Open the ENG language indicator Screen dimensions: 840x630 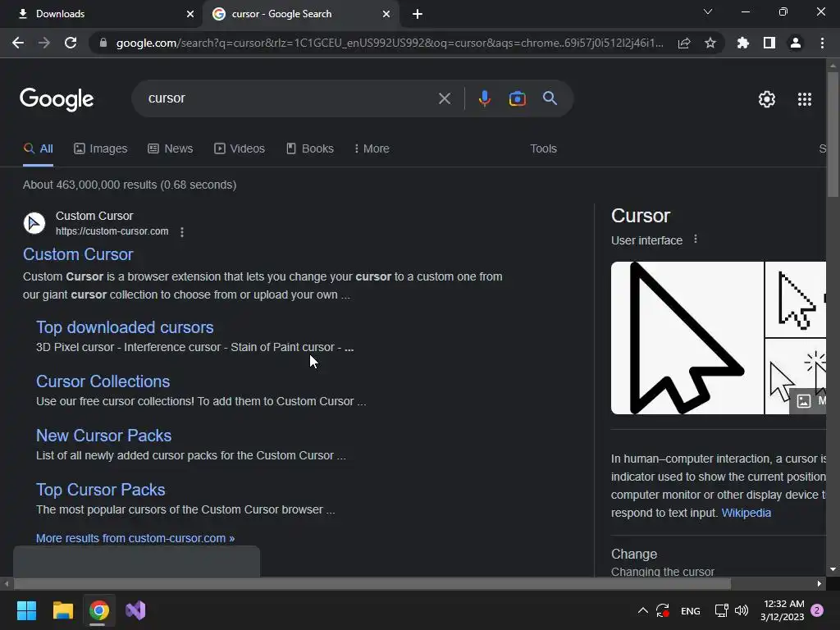(x=690, y=610)
